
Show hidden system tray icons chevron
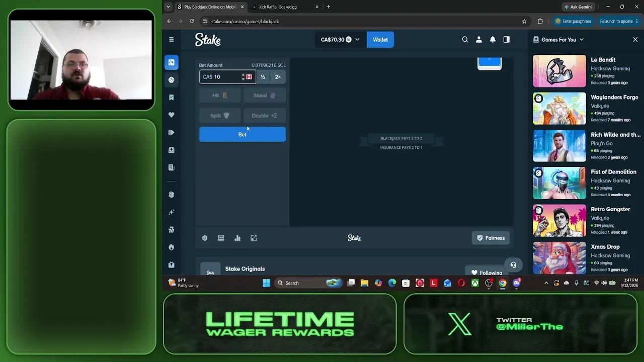point(546,283)
